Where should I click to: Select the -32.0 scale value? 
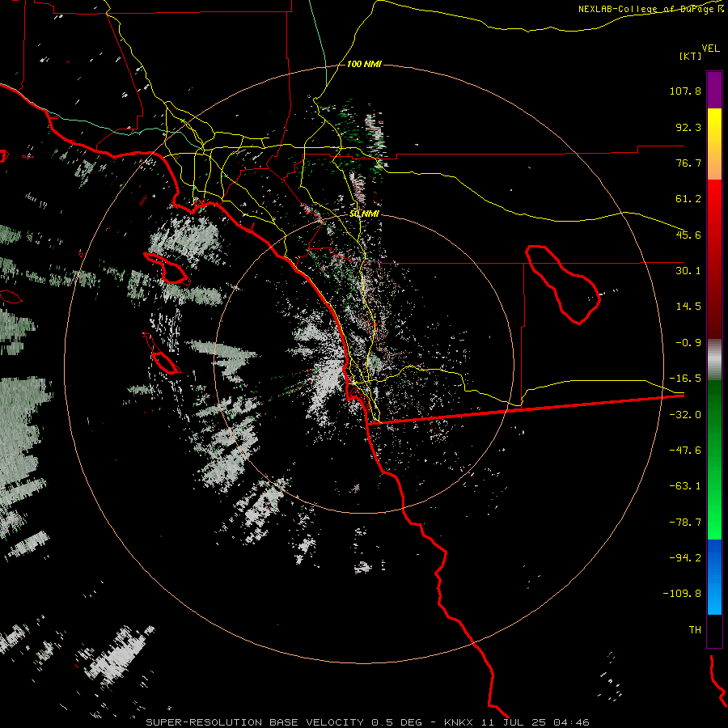tap(685, 415)
